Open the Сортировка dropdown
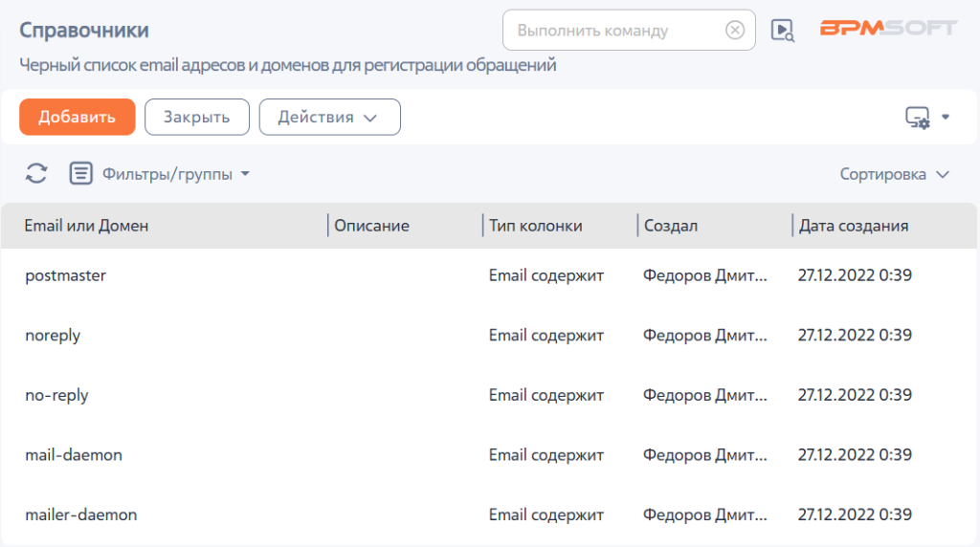Viewport: 980px width, 547px height. (x=895, y=174)
